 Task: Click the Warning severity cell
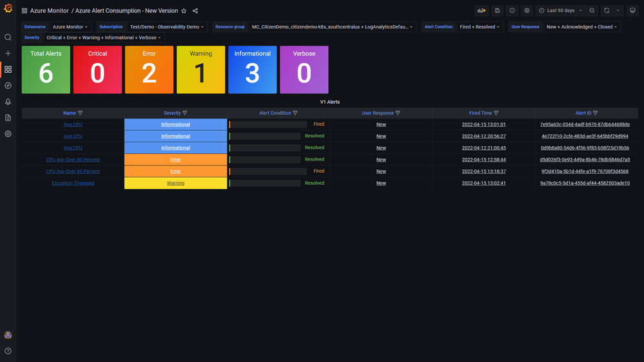coord(175,183)
